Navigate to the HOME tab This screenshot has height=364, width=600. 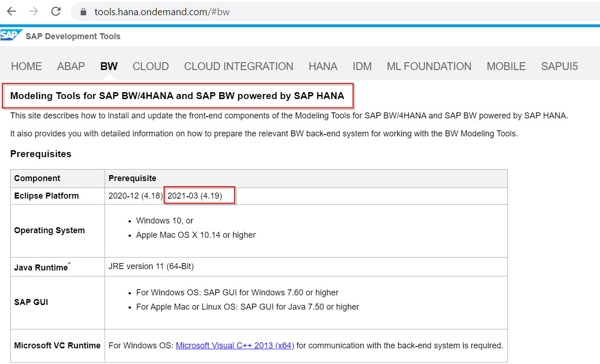click(x=26, y=66)
